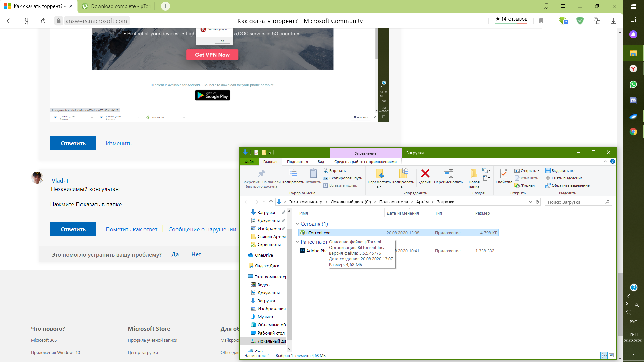Open the Windows Start button
Screen dimensions: 644x362
[633, 6]
